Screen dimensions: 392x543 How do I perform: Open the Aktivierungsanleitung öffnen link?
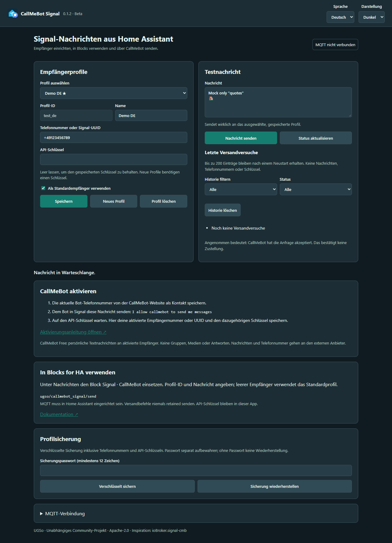[x=73, y=332]
